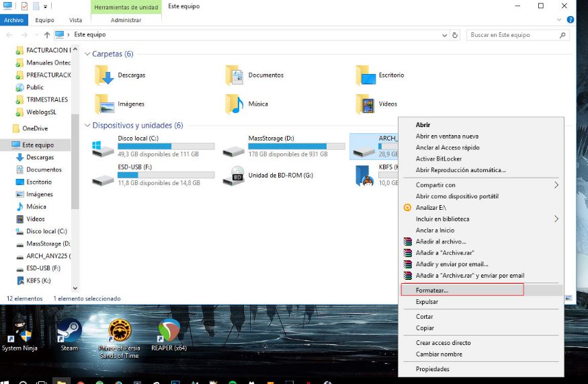Click the REAPER (x64) desktop icon
The width and height of the screenshot is (588, 384).
coord(169,332)
